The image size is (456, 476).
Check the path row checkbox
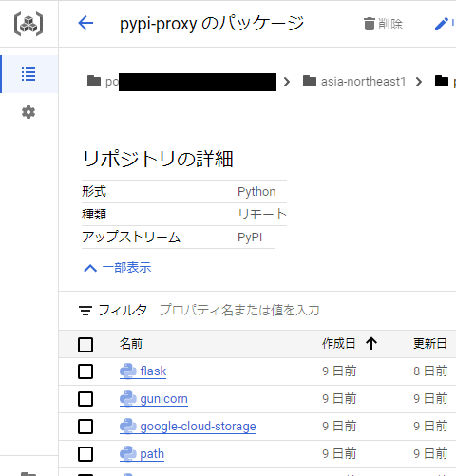[85, 454]
